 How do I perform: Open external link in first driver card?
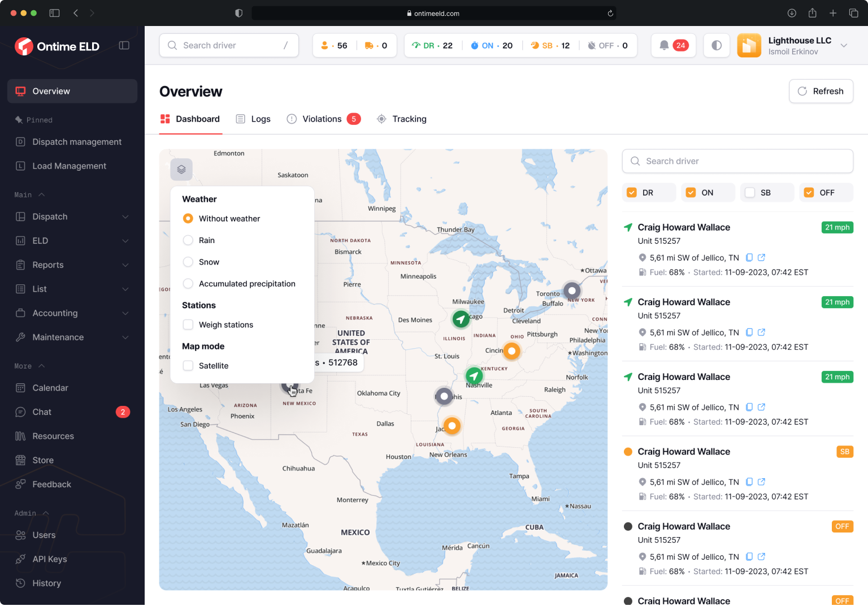tap(761, 257)
